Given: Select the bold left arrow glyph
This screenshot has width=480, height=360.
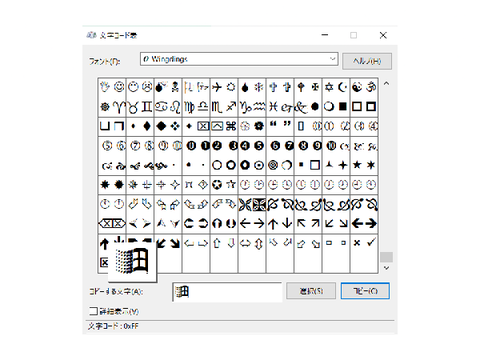Looking at the screenshot, I should coord(357,224).
